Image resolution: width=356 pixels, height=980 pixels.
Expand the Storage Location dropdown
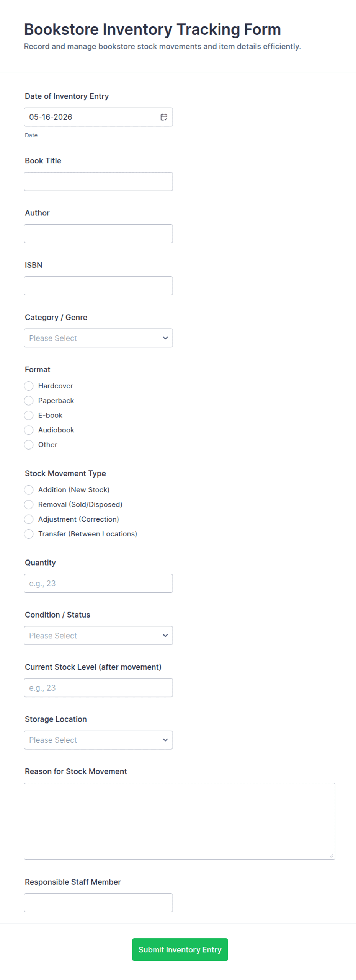coord(98,740)
